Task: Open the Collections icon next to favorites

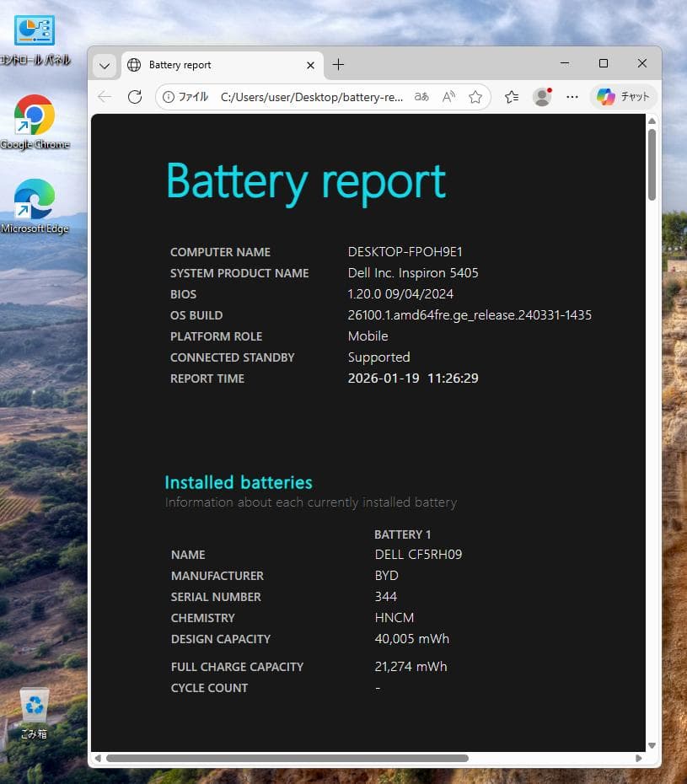Action: (x=511, y=97)
